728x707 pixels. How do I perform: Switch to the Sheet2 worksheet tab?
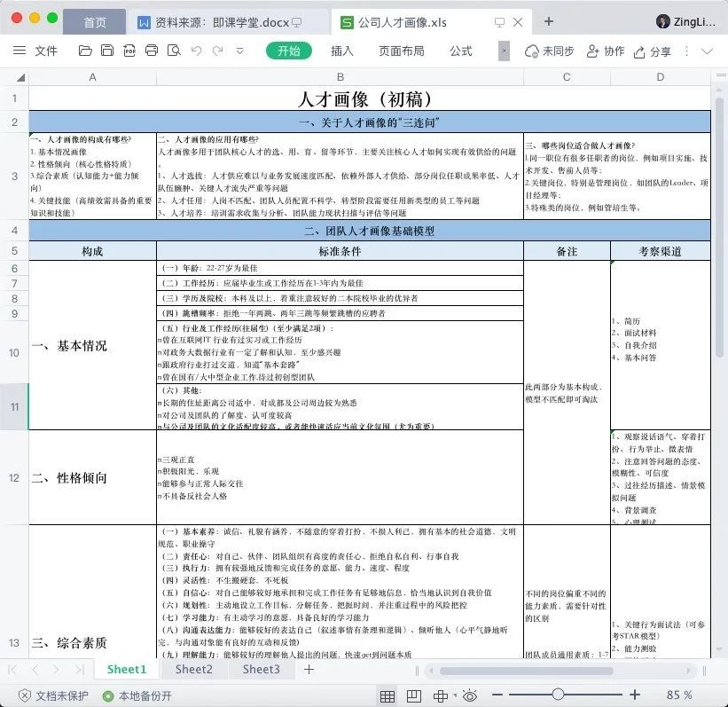tap(193, 669)
